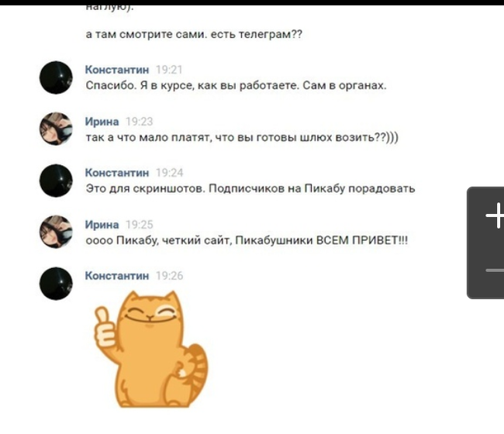The width and height of the screenshot is (504, 434).
Task: Select message 'Это для скриншотов' text
Action: 250,188
